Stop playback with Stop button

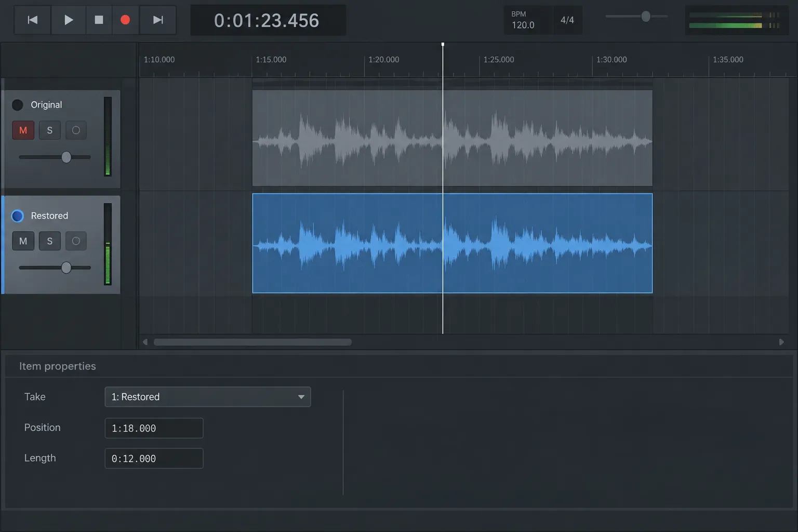click(99, 20)
